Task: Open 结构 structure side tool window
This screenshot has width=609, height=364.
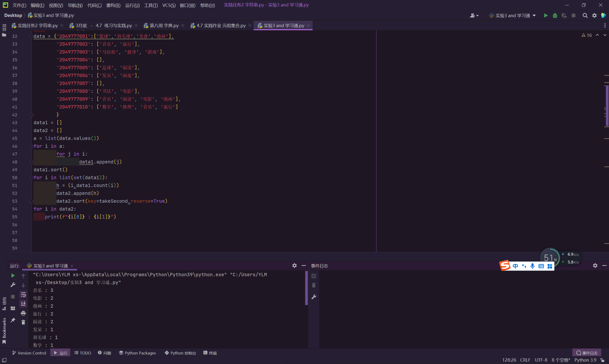Action: coord(4,303)
